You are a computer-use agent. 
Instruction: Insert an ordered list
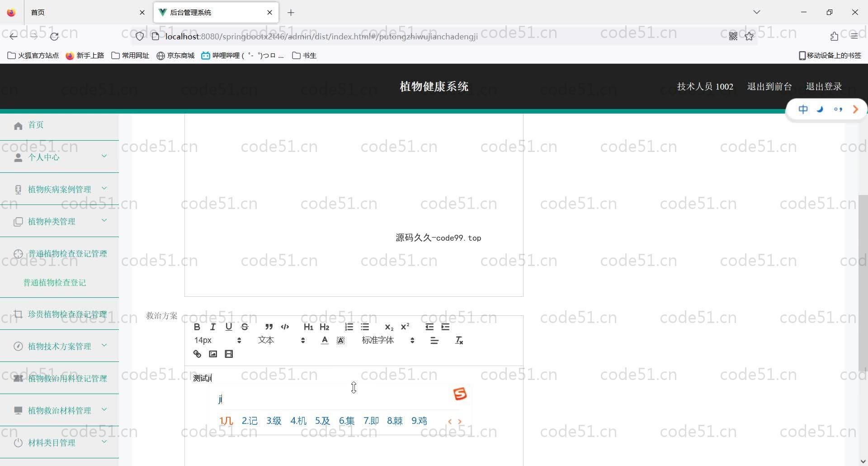click(x=349, y=327)
